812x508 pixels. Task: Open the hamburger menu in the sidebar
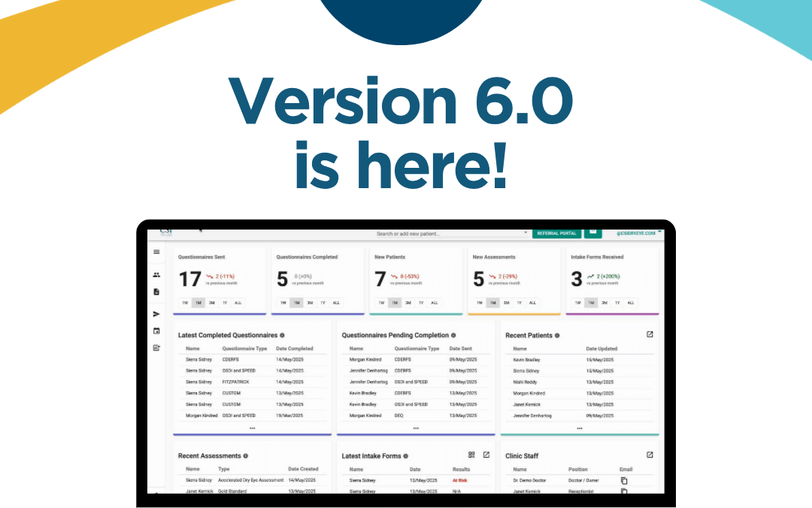[x=156, y=252]
